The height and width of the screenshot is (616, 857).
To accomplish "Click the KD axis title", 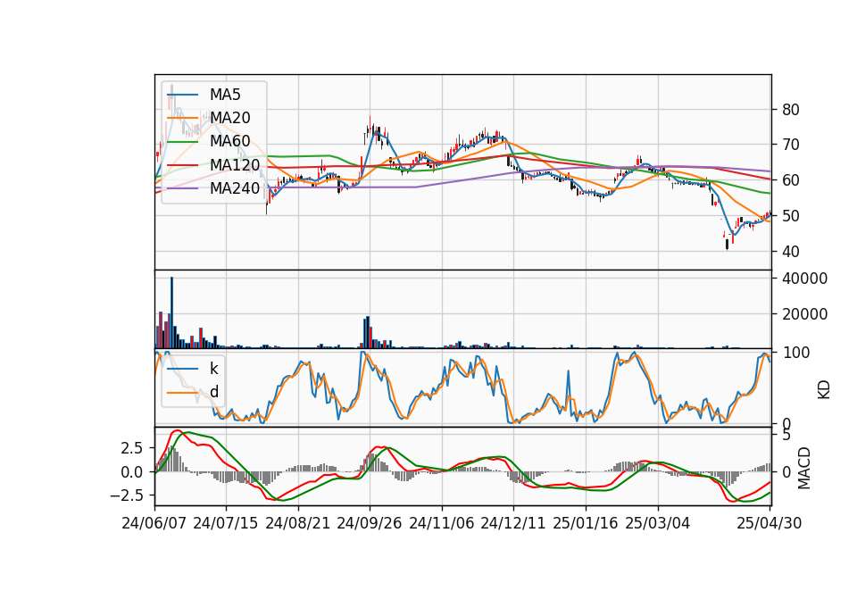I will (x=824, y=389).
